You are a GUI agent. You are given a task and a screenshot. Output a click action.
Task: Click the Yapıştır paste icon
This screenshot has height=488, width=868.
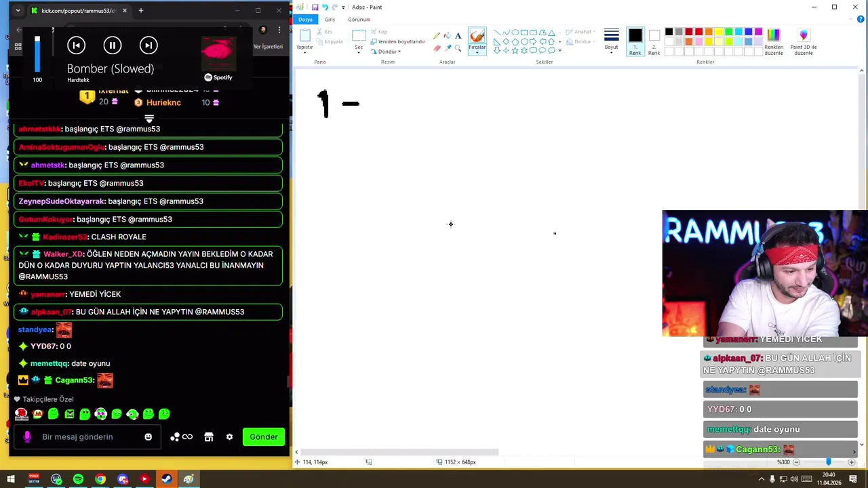(304, 36)
